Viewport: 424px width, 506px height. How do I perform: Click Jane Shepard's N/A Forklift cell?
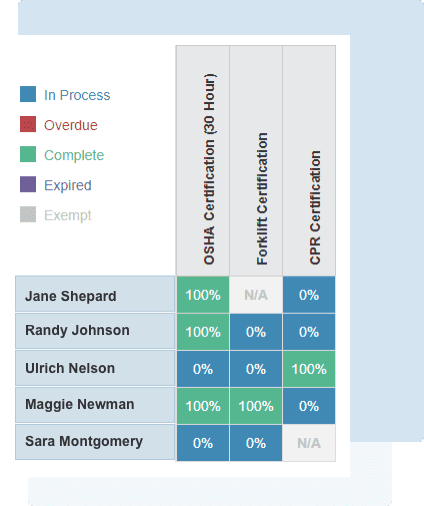256,295
